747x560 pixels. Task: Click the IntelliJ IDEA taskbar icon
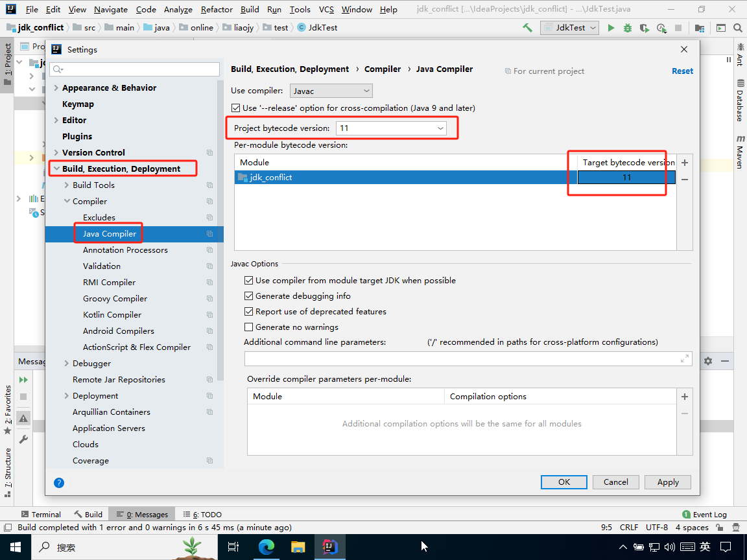click(x=329, y=547)
